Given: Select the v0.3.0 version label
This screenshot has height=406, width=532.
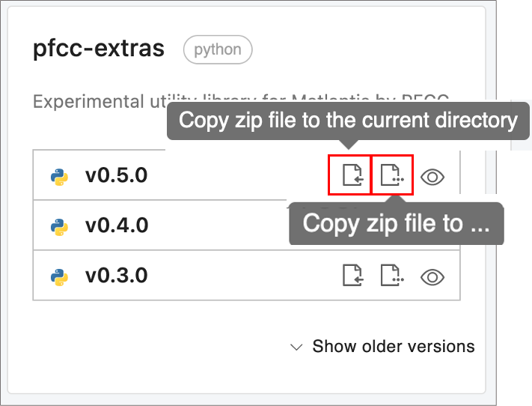Looking at the screenshot, I should [x=116, y=276].
